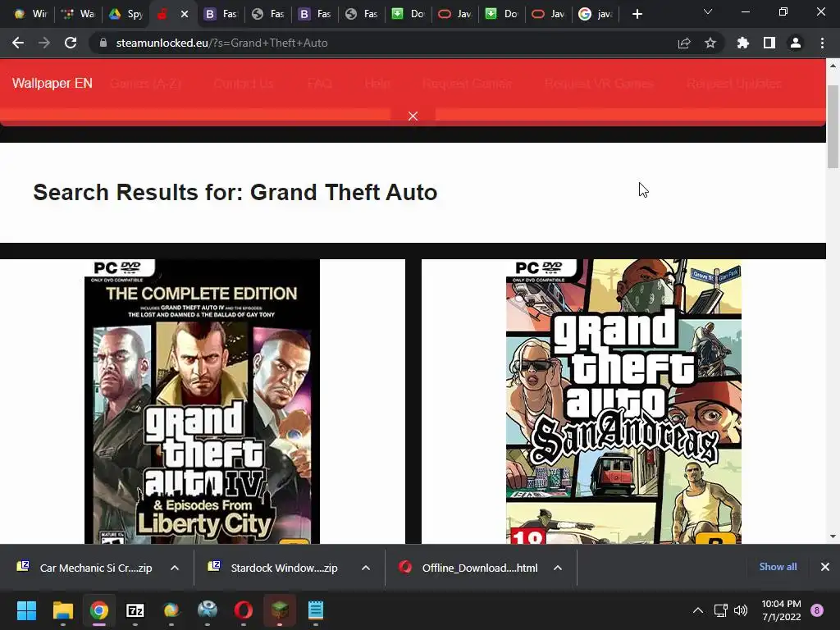Open Opera browser from taskbar
840x630 pixels.
(x=243, y=610)
